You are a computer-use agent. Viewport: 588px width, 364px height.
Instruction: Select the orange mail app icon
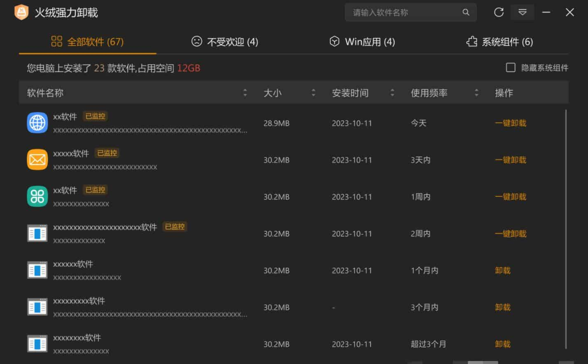(x=37, y=160)
